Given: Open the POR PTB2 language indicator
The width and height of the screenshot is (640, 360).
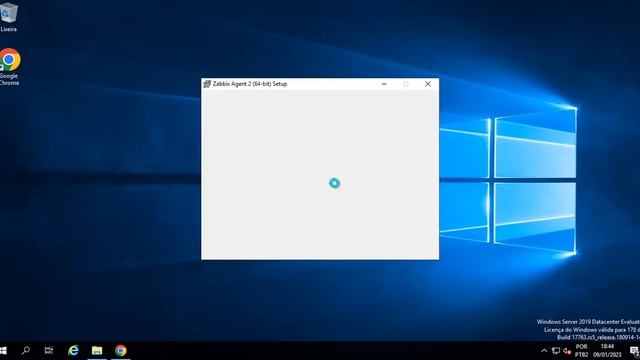Looking at the screenshot, I should (581, 351).
